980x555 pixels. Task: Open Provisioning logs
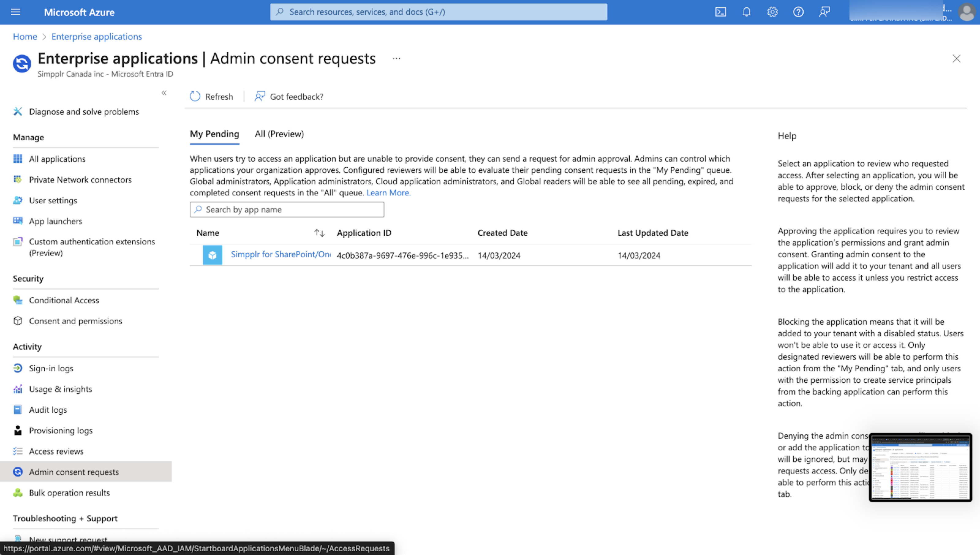pyautogui.click(x=61, y=430)
